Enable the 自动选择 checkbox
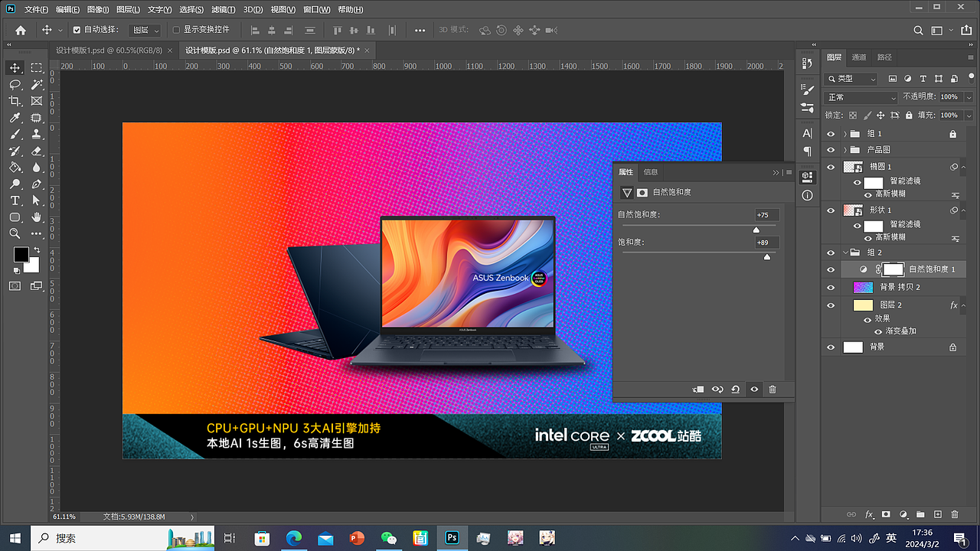 77,30
